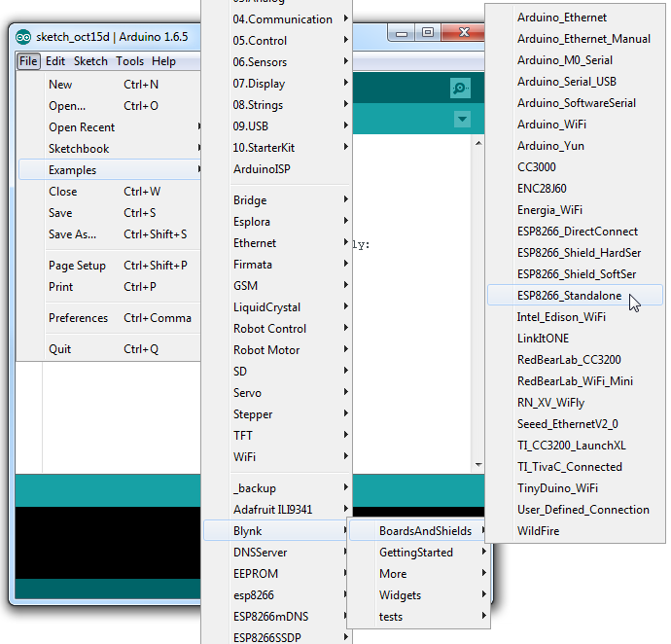The image size is (671, 644).
Task: Open the File menu
Action: pyautogui.click(x=28, y=61)
